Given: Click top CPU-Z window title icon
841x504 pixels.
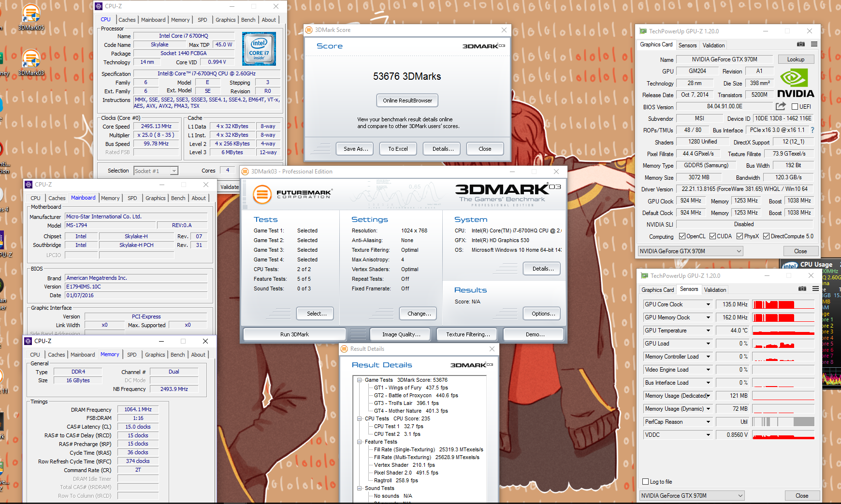Looking at the screenshot, I should 99,6.
